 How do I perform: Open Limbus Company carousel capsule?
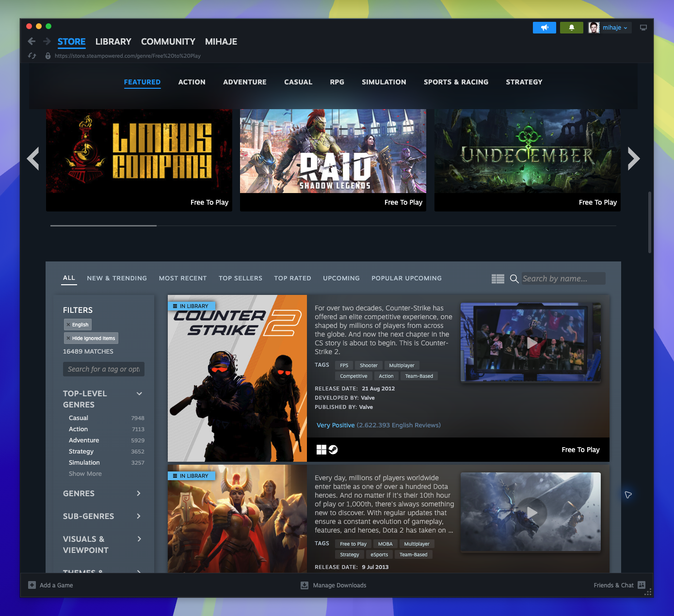139,160
